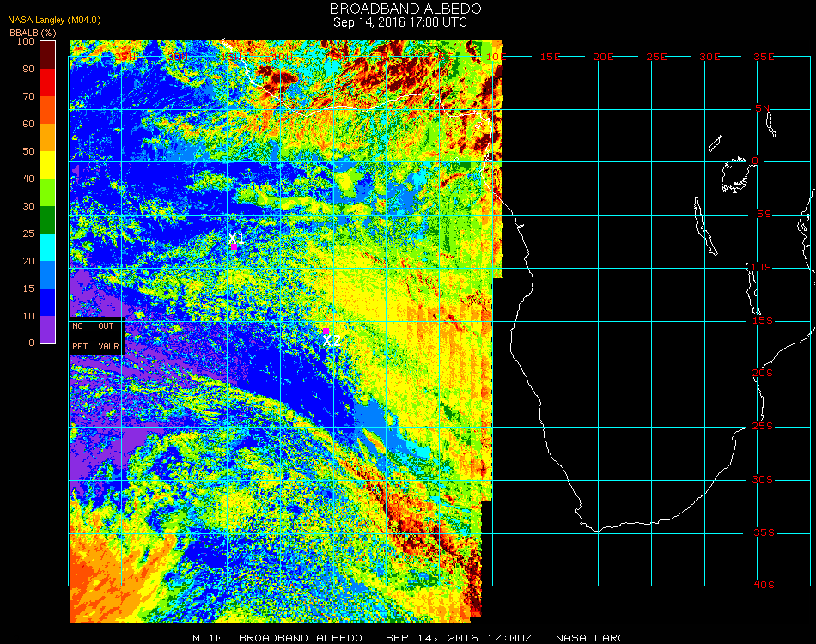This screenshot has width=816, height=644.
Task: Click the 10S latitude label
Action: [x=761, y=267]
